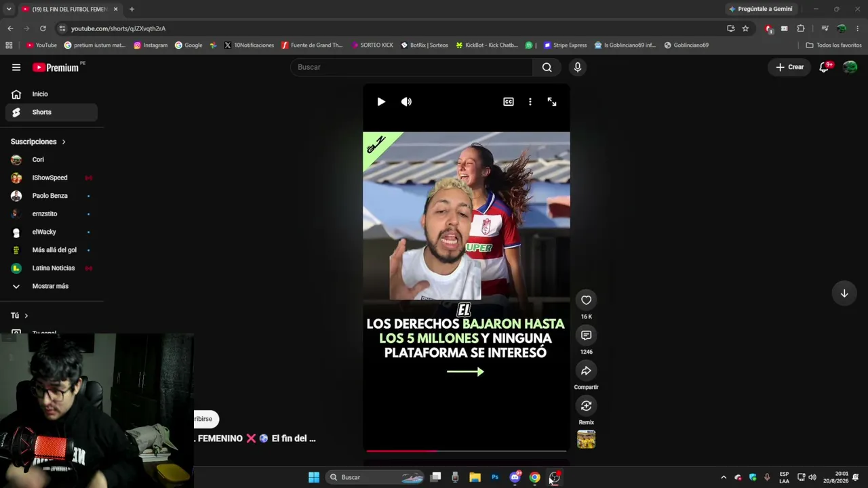Open the Chrome tab search dropdown

pos(9,9)
